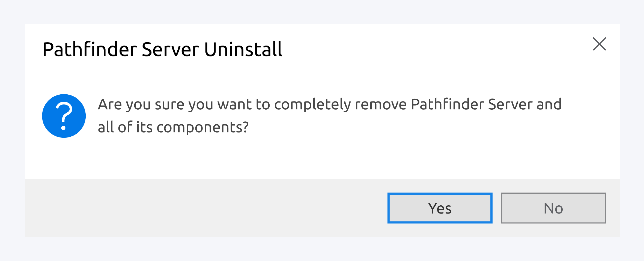Click the word 'Uninstall' in the title
The height and width of the screenshot is (261, 644).
coord(243,49)
